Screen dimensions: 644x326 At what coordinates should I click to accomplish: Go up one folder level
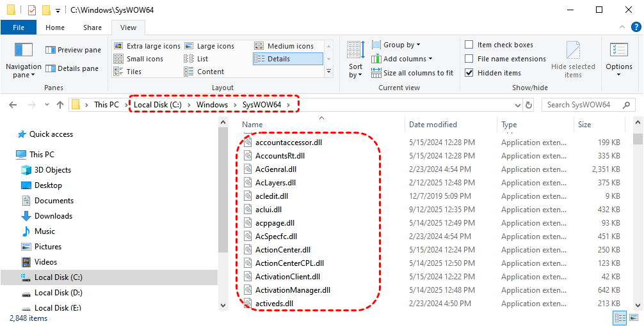point(60,105)
